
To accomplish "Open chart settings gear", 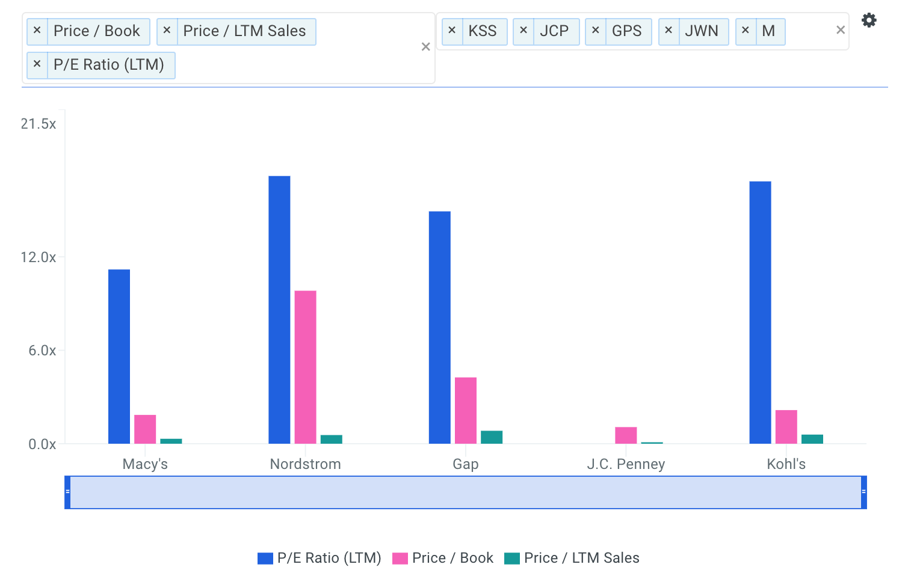I will coord(869,20).
